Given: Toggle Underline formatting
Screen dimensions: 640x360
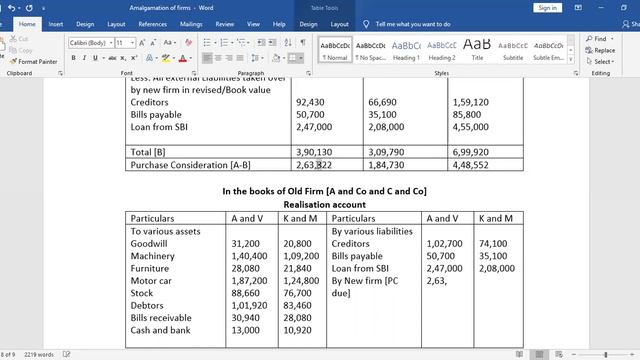Looking at the screenshot, I should pos(95,58).
